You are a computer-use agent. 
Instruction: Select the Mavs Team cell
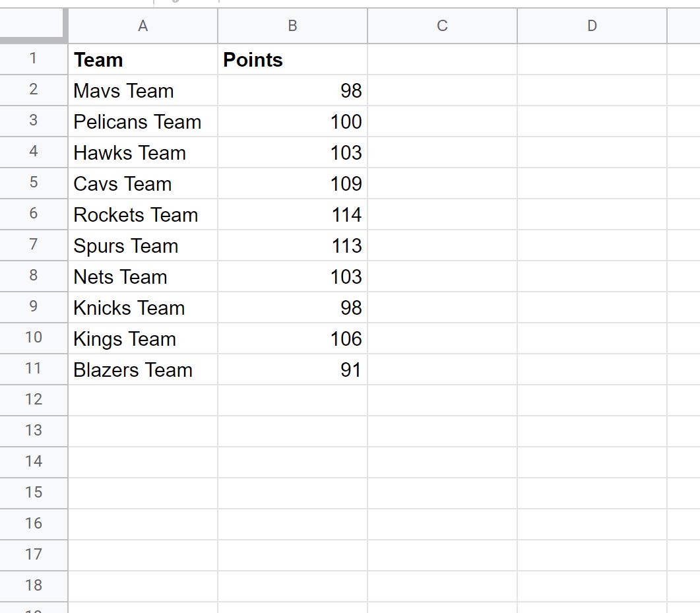pos(143,90)
